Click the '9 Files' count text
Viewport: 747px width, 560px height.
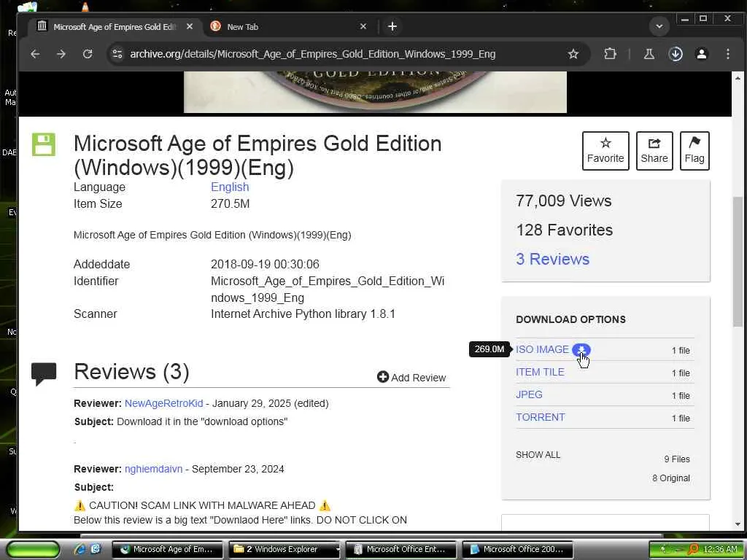677,459
